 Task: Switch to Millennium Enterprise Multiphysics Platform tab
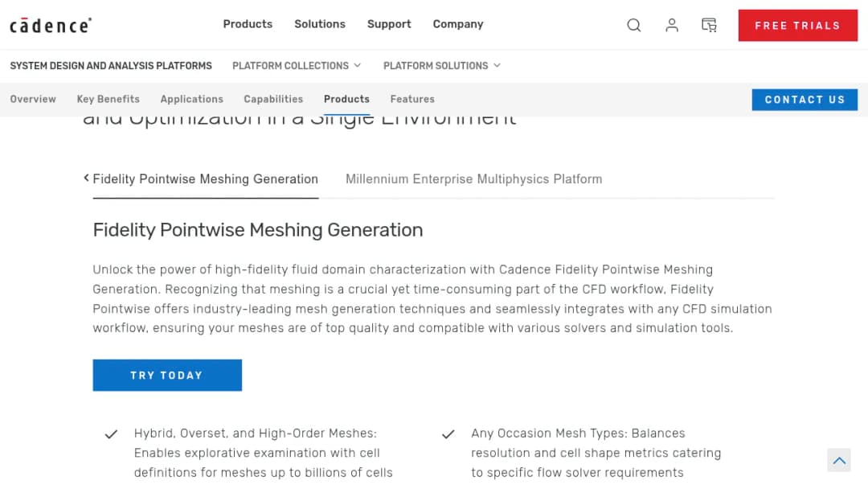point(474,179)
